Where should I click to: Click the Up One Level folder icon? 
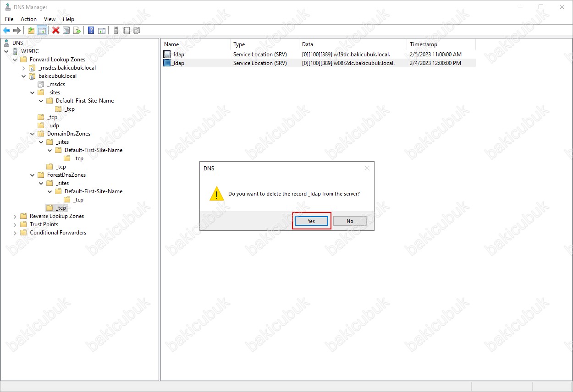click(31, 31)
